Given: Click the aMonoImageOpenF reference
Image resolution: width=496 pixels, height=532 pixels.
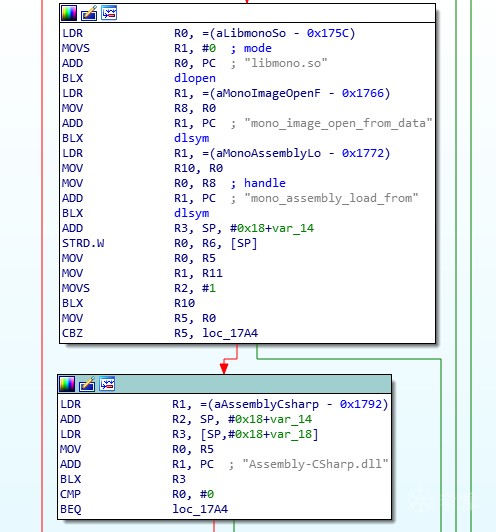Looking at the screenshot, I should [268, 93].
